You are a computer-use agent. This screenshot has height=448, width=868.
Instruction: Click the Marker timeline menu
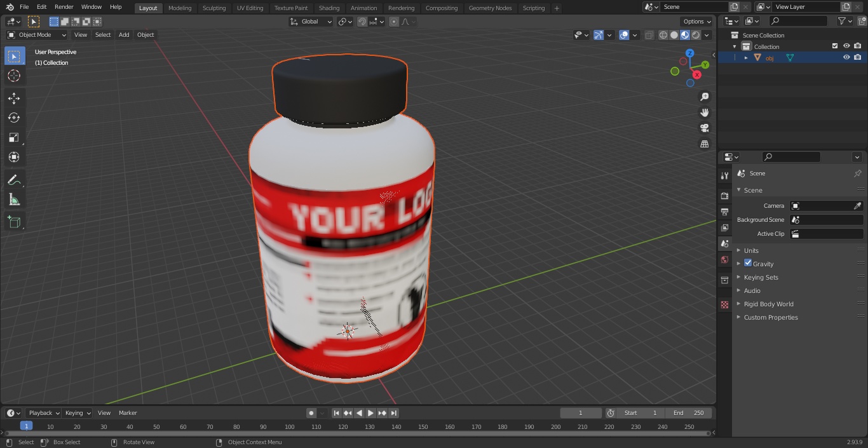128,413
